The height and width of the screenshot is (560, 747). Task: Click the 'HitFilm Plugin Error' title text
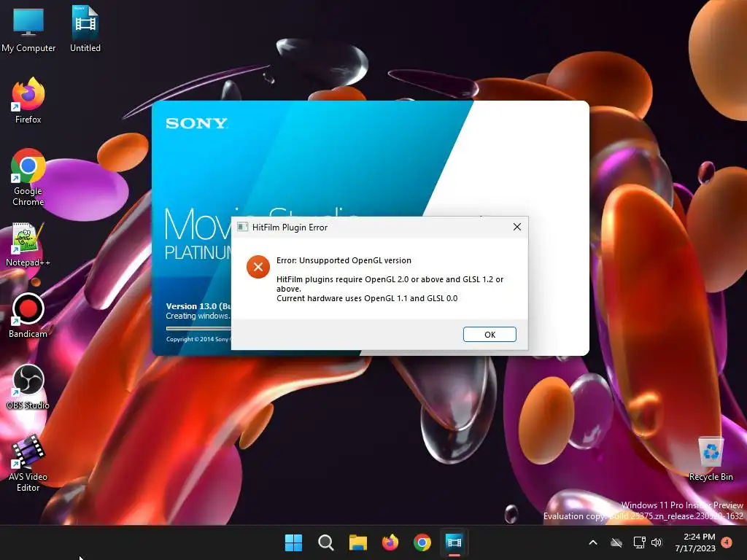tap(290, 227)
